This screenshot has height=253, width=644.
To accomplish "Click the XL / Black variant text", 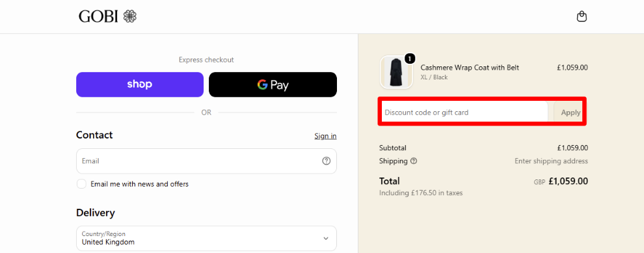I will point(434,77).
